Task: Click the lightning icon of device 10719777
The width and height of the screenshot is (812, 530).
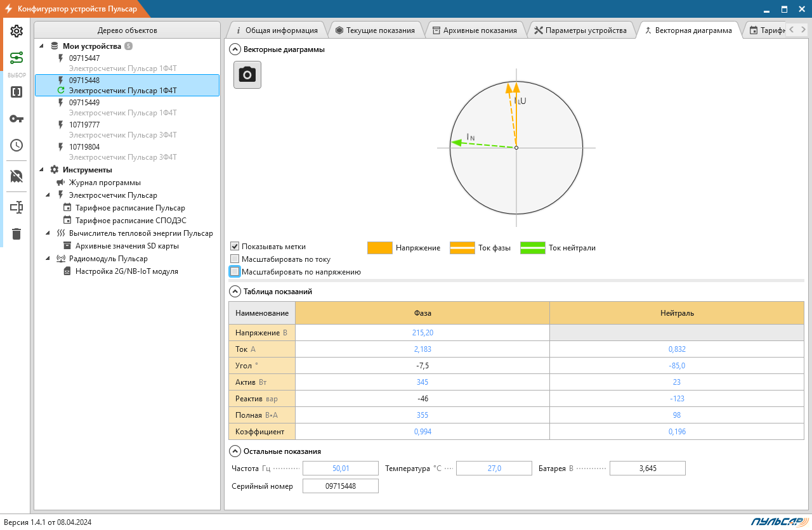Action: point(61,125)
